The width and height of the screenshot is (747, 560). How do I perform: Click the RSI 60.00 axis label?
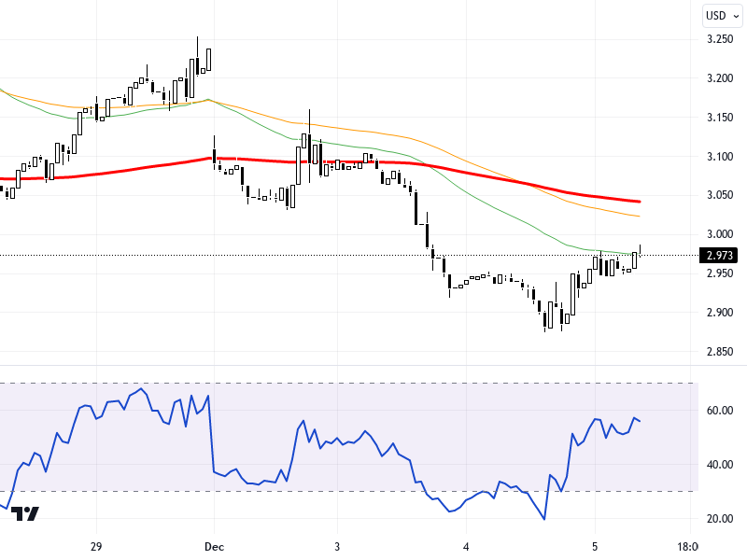pyautogui.click(x=720, y=411)
